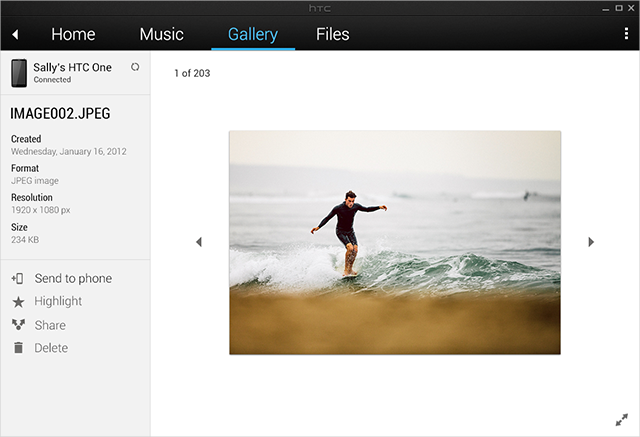The image size is (640, 437).
Task: Open the three-dot more options menu
Action: (x=625, y=34)
